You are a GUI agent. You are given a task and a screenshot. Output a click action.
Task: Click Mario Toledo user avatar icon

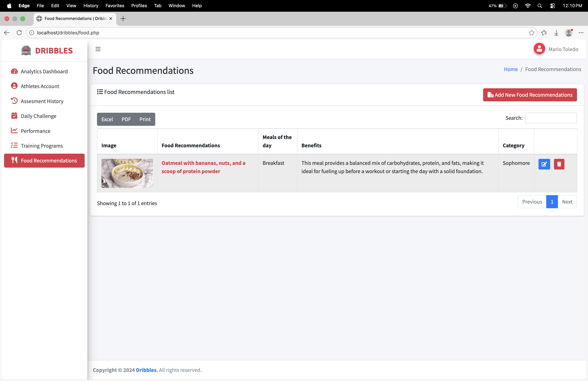pos(539,49)
